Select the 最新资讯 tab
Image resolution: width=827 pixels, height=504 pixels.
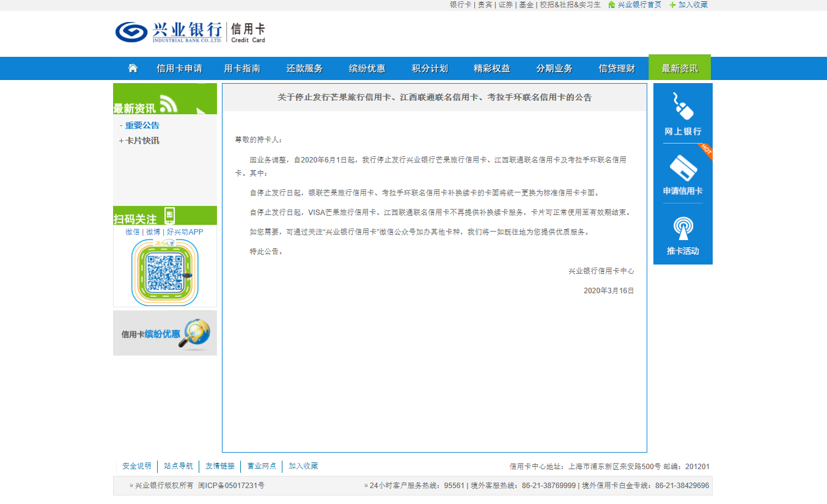coord(680,68)
